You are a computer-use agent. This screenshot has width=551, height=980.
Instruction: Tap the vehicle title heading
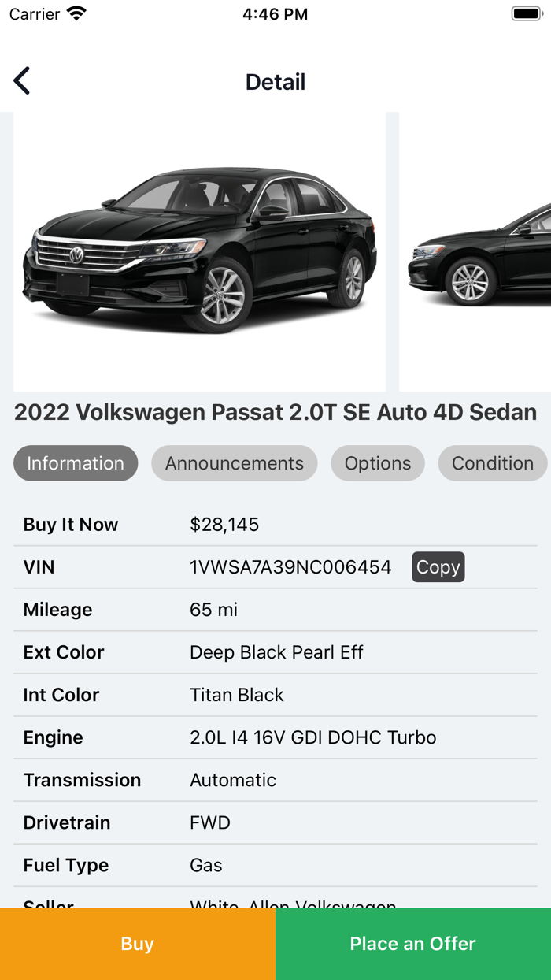click(x=275, y=412)
